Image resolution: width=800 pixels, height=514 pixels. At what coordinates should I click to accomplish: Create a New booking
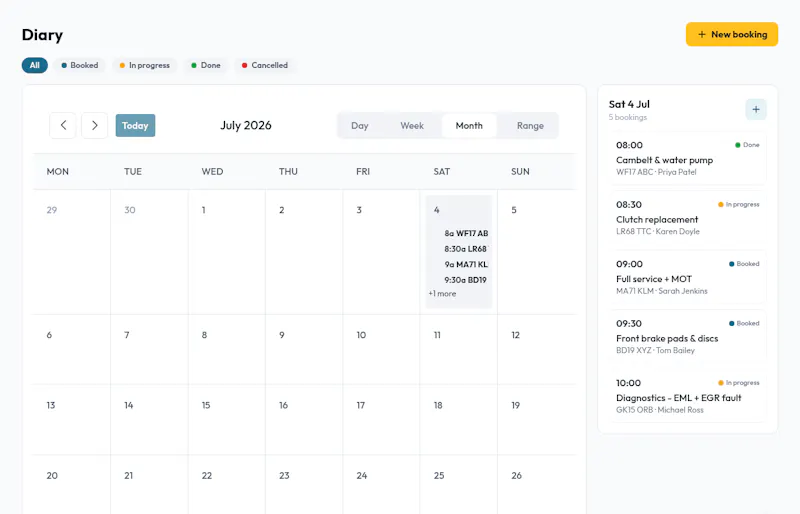pyautogui.click(x=732, y=34)
